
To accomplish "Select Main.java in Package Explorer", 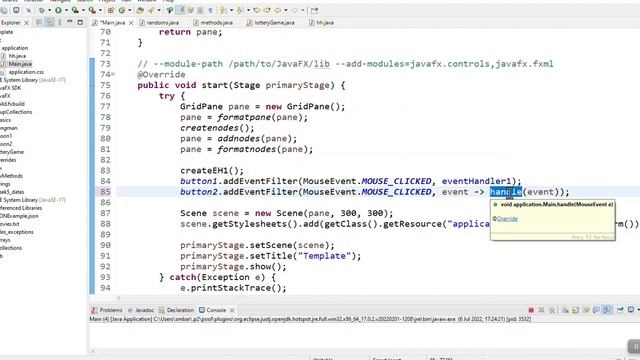I will (20, 64).
